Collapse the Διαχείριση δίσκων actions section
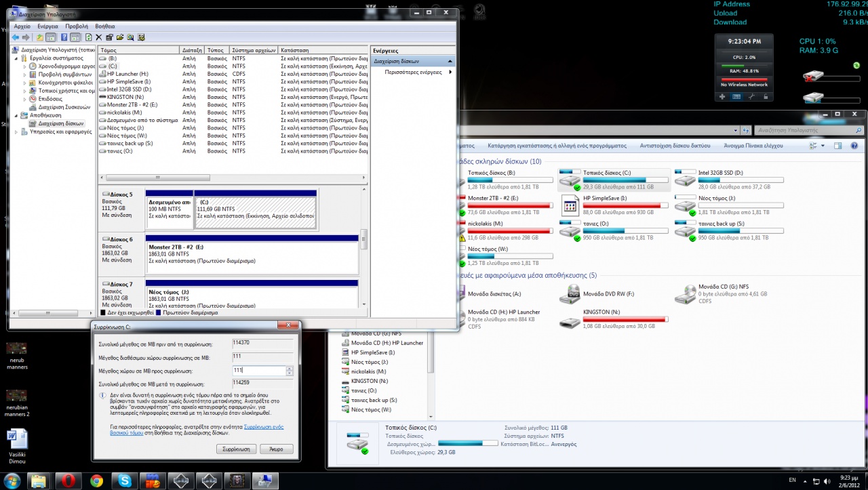 pos(450,61)
